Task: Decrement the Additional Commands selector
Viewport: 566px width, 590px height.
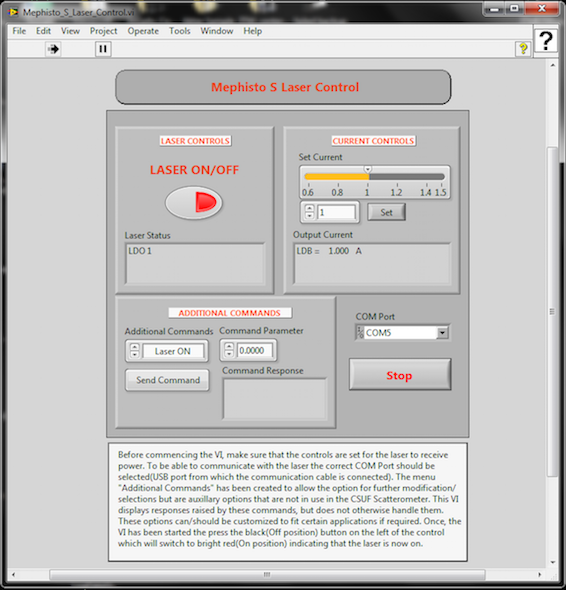Action: point(135,355)
